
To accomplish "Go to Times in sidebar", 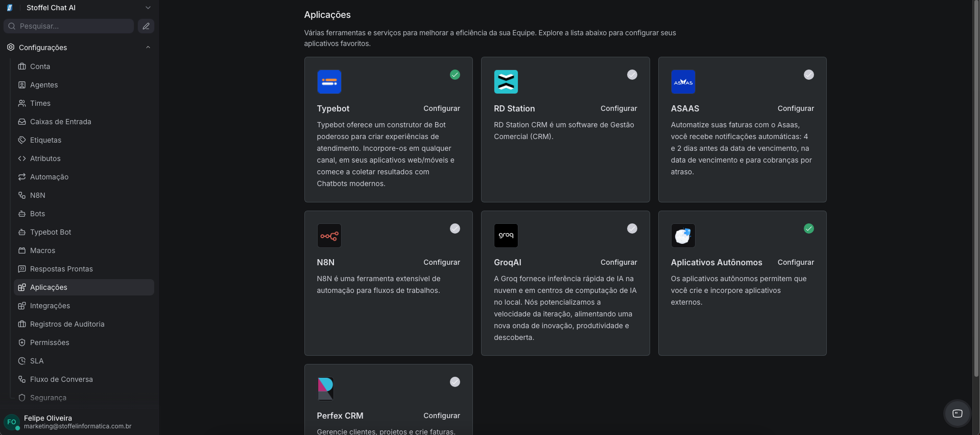I will point(84,103).
